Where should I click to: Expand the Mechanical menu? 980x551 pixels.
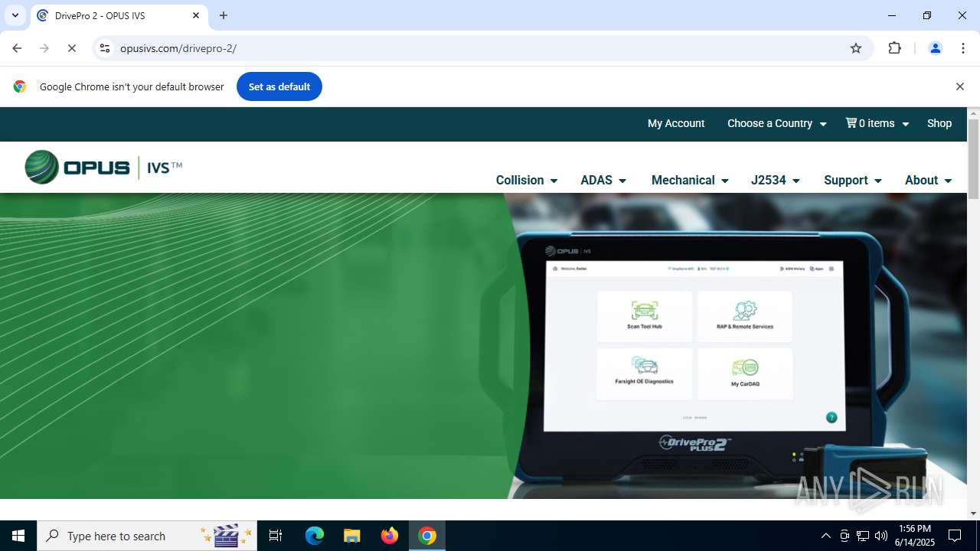click(x=690, y=180)
